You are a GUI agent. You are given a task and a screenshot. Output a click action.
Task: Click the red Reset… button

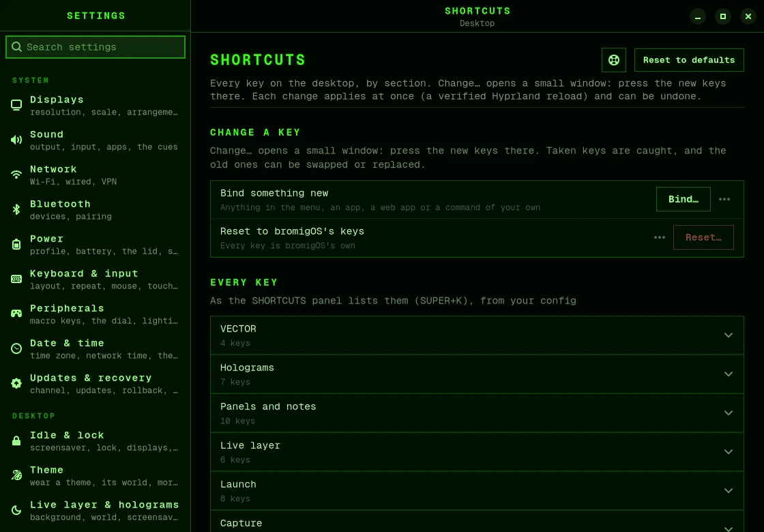click(703, 238)
